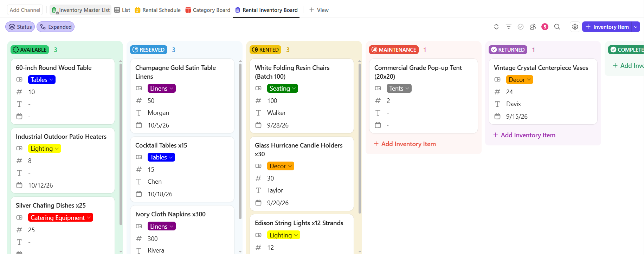Click calendar icon on Champagne Gold Satin Table Linens

point(139,125)
